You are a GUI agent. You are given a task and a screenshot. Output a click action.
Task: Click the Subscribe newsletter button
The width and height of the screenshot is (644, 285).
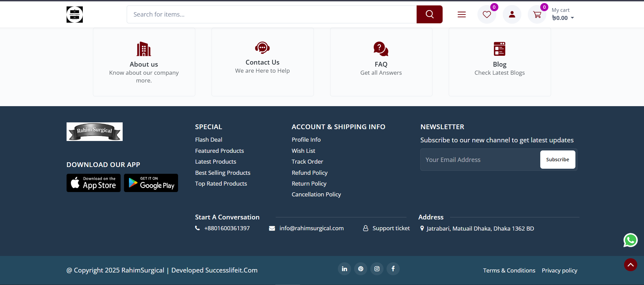click(558, 160)
